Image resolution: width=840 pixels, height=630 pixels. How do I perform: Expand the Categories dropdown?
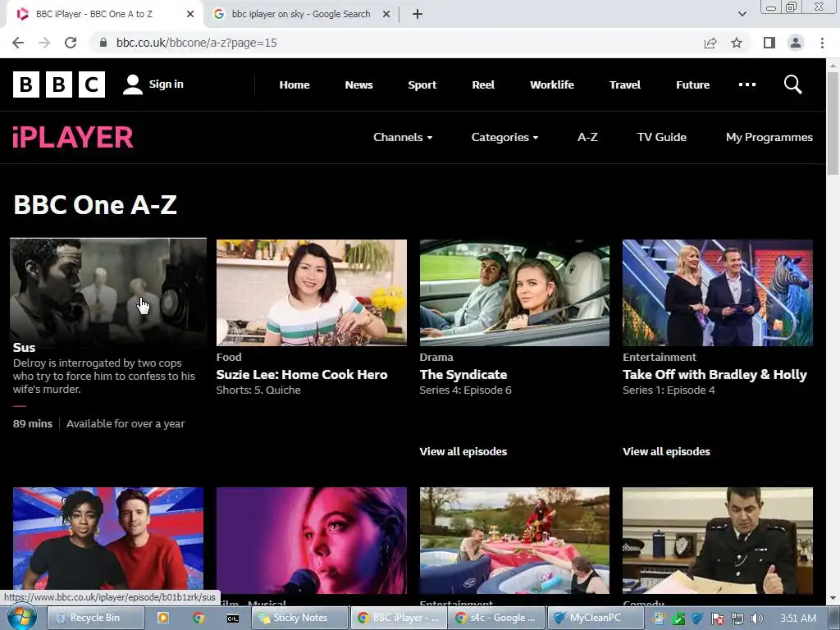click(x=504, y=137)
